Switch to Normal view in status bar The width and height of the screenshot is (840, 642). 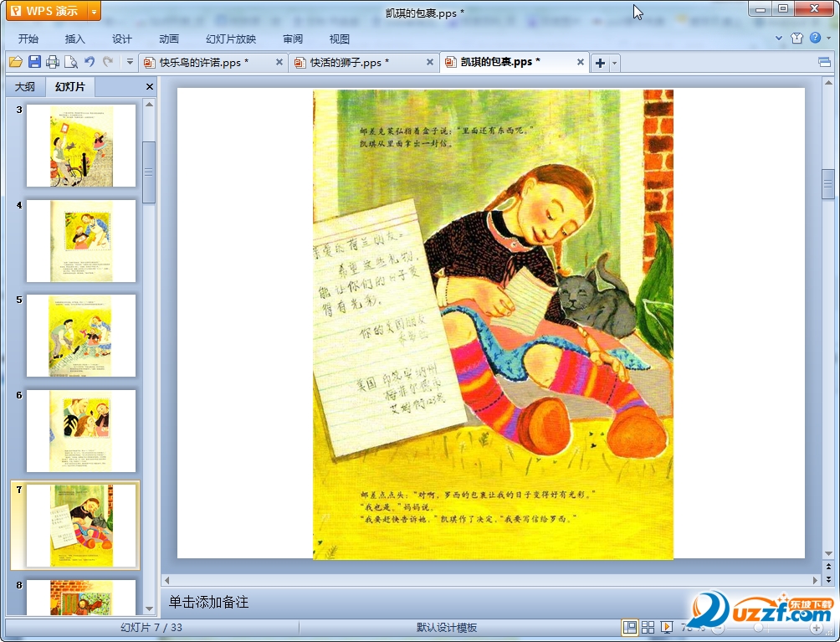(x=629, y=628)
